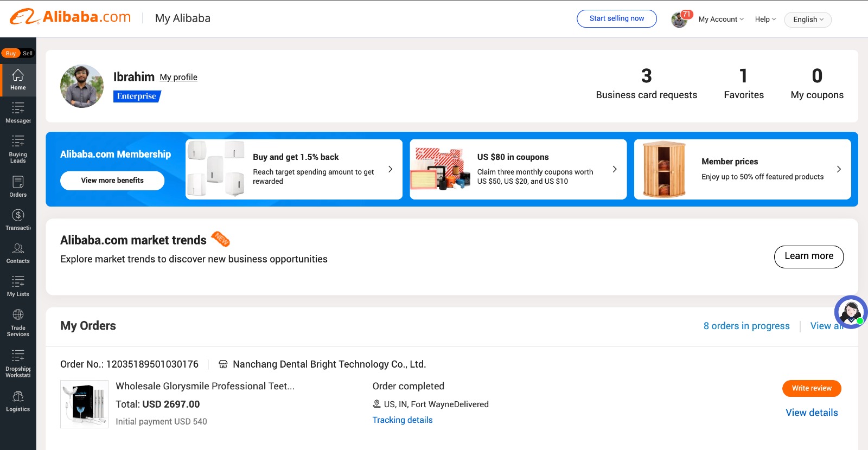Click the paper dispenser product image
This screenshot has height=450, width=868.
tap(216, 169)
